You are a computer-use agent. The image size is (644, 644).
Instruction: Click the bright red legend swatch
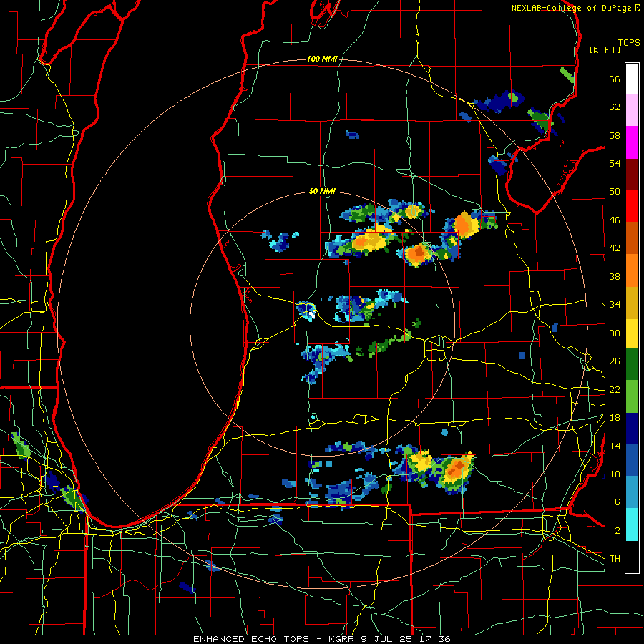point(632,206)
